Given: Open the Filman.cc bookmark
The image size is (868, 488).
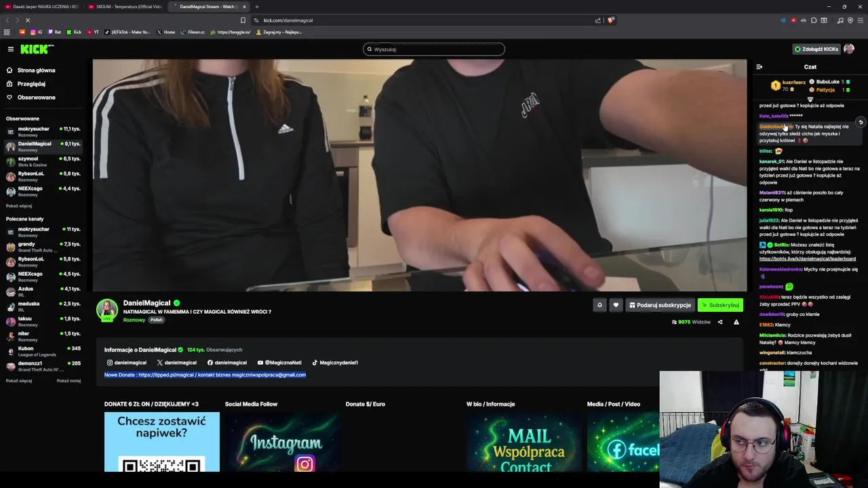Looking at the screenshot, I should (193, 32).
